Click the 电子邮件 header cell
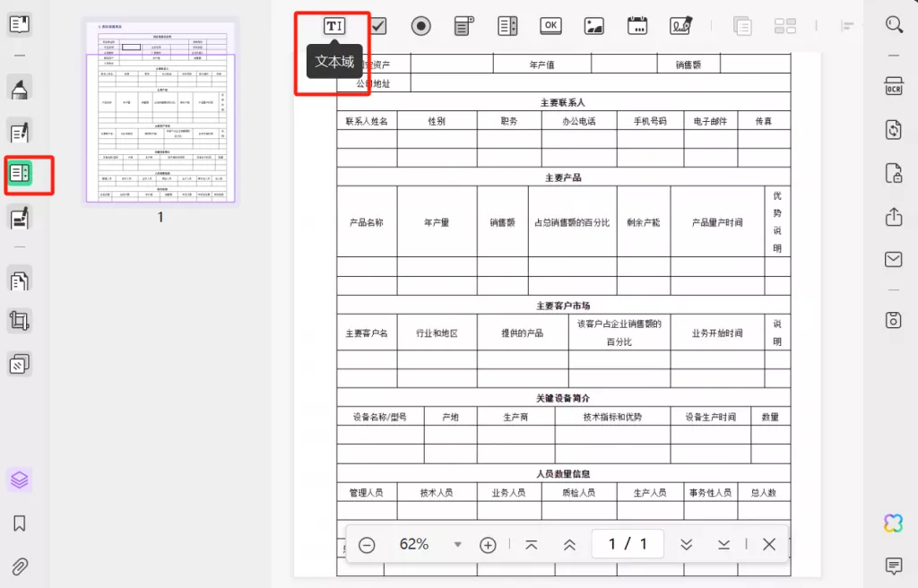Screen dimensions: 918x588 click(x=710, y=121)
